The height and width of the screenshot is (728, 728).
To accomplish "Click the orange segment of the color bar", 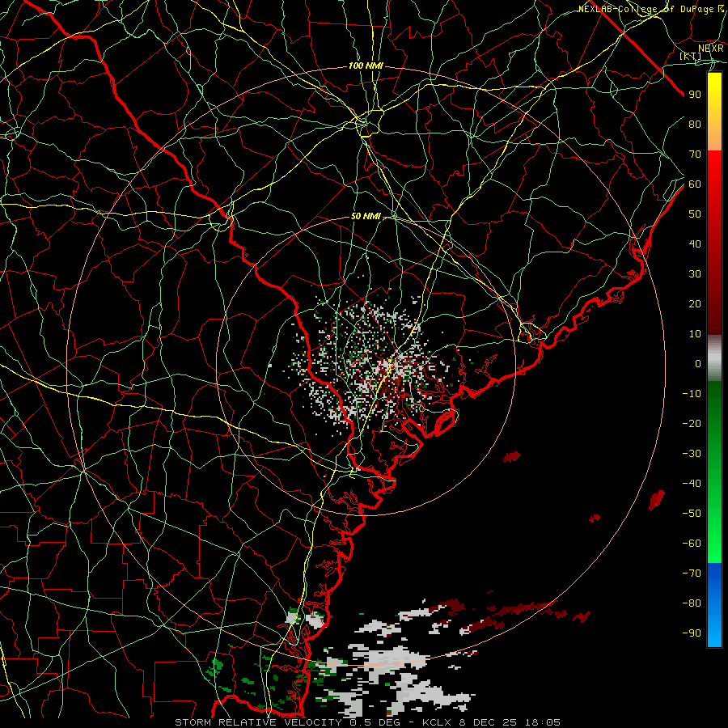I will (x=714, y=134).
